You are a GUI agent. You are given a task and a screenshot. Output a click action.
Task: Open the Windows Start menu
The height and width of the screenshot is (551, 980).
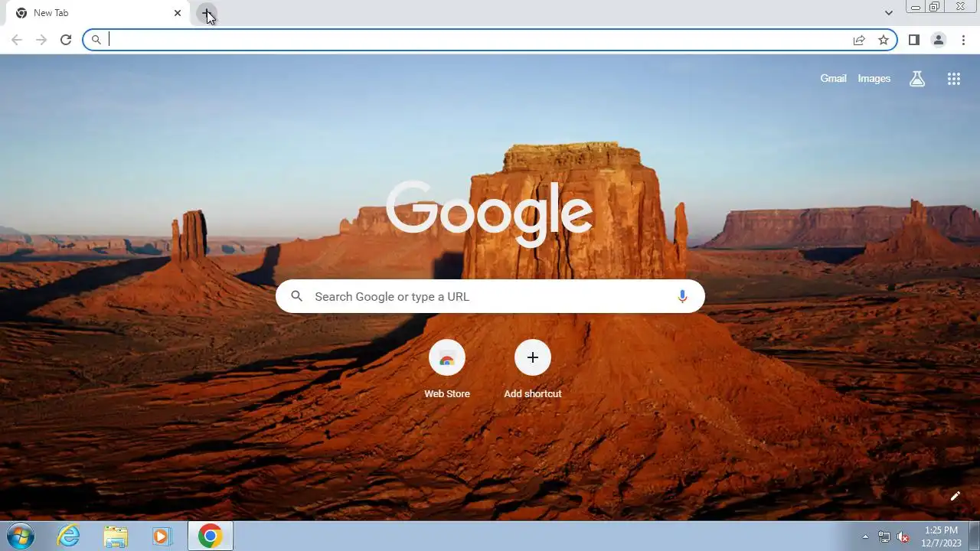21,536
